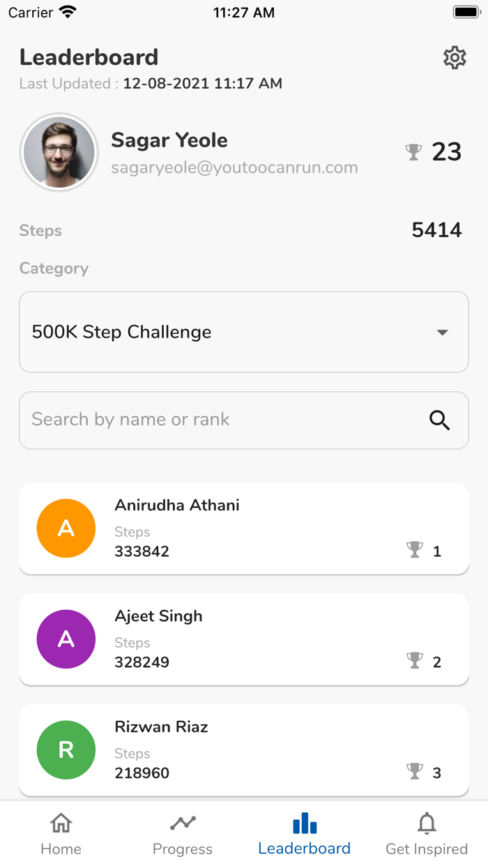Screen dimensions: 488x868
Task: Open Sagar Yeole's profile picture
Action: [59, 151]
